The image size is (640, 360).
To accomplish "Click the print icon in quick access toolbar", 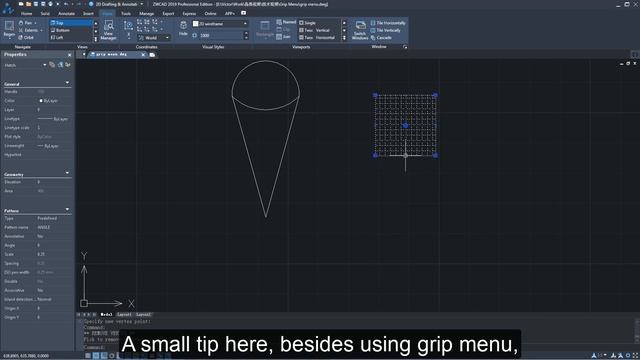I will click(50, 4).
